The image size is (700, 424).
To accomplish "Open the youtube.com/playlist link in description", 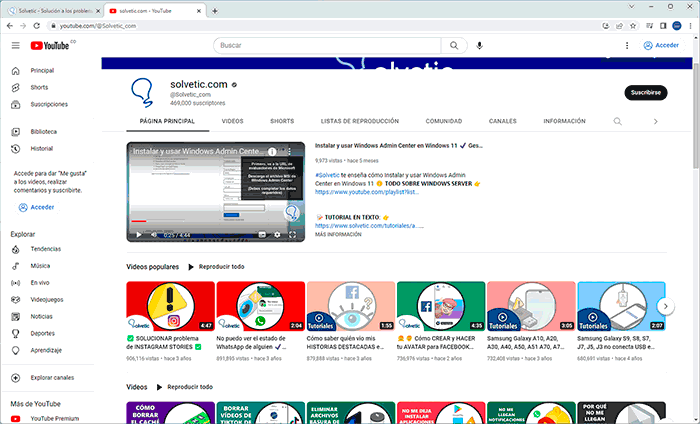I will (367, 192).
